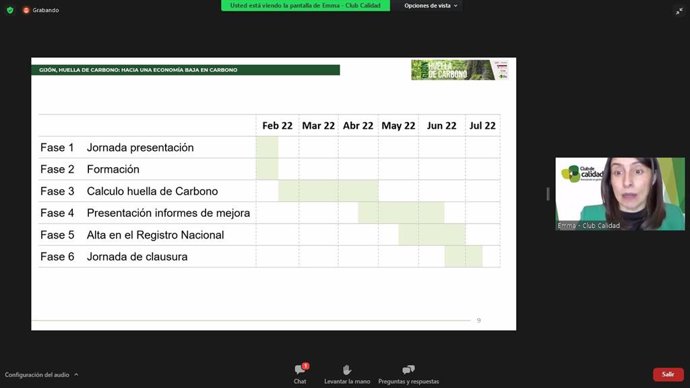Screen dimensions: 690x388
Task: Click the 'Mar 22' column header
Action: pyautogui.click(x=318, y=126)
